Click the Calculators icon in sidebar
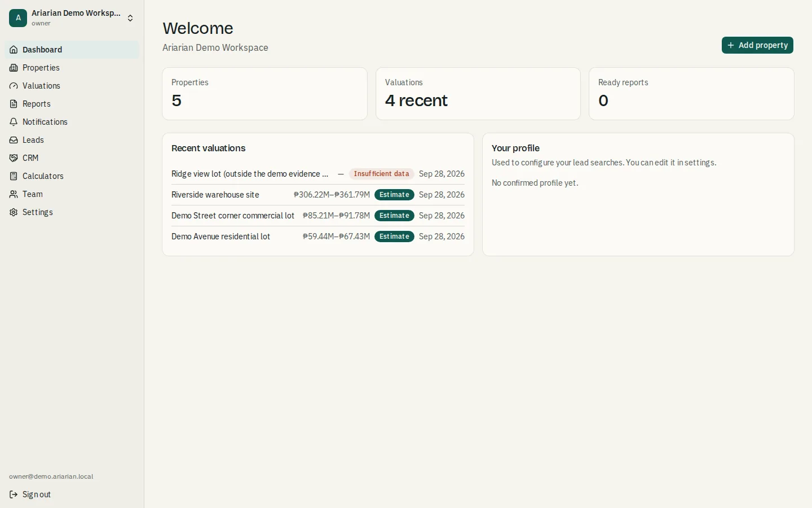The height and width of the screenshot is (508, 812). [14, 176]
